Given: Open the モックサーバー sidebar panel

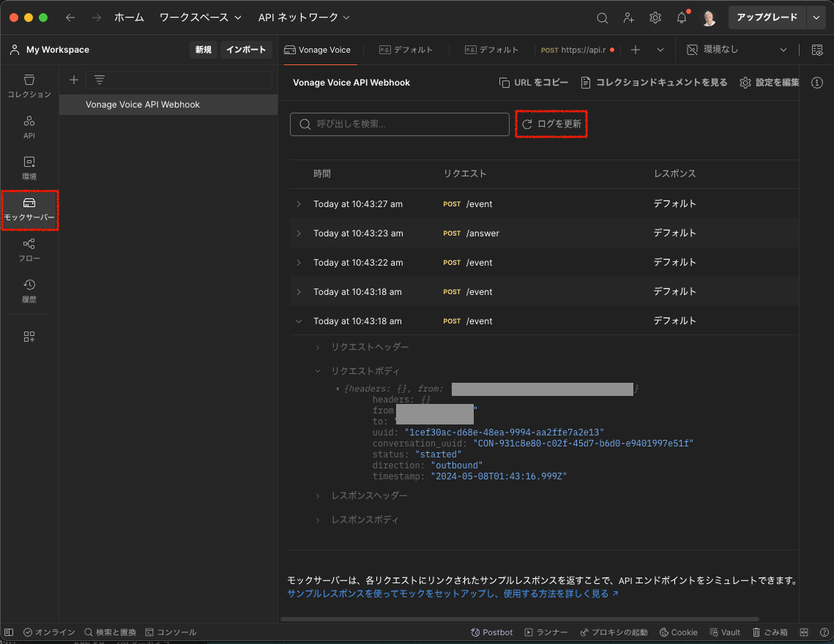Looking at the screenshot, I should (x=29, y=211).
